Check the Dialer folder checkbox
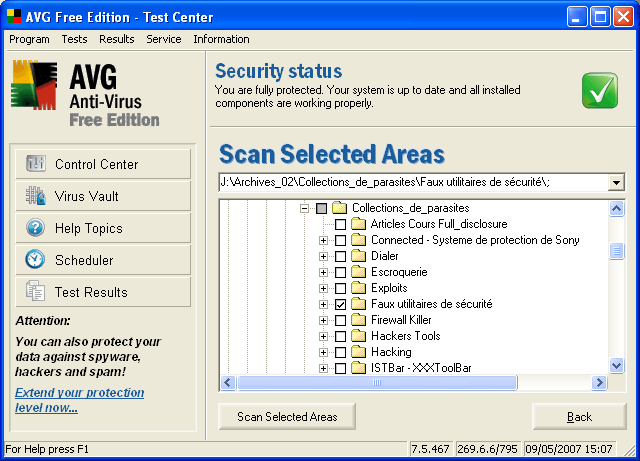 (340, 256)
